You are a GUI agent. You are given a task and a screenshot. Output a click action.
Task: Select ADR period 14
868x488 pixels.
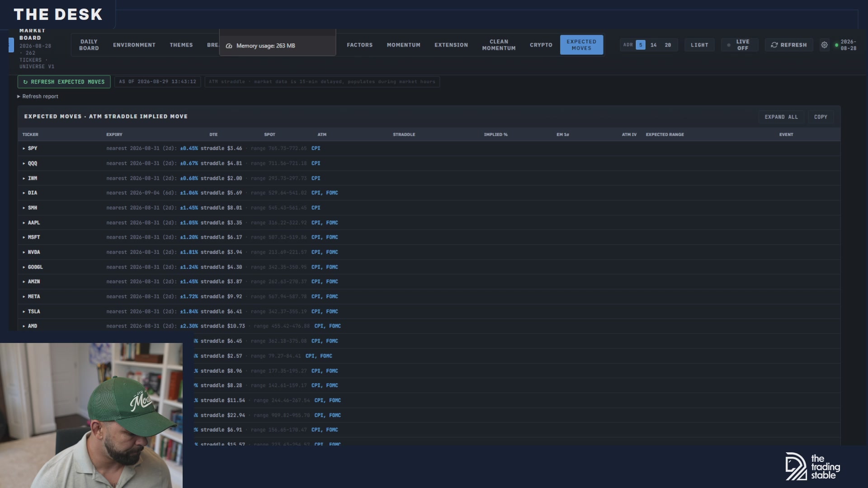(x=653, y=45)
